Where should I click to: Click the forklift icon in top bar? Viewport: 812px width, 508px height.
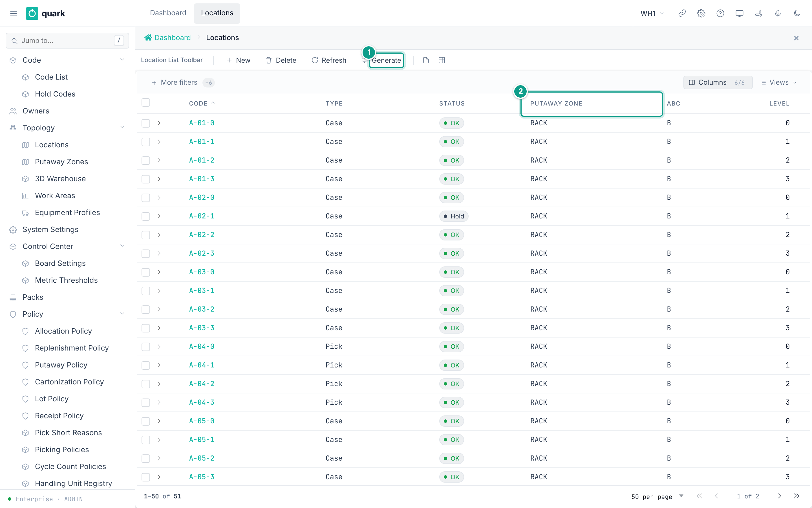point(758,14)
